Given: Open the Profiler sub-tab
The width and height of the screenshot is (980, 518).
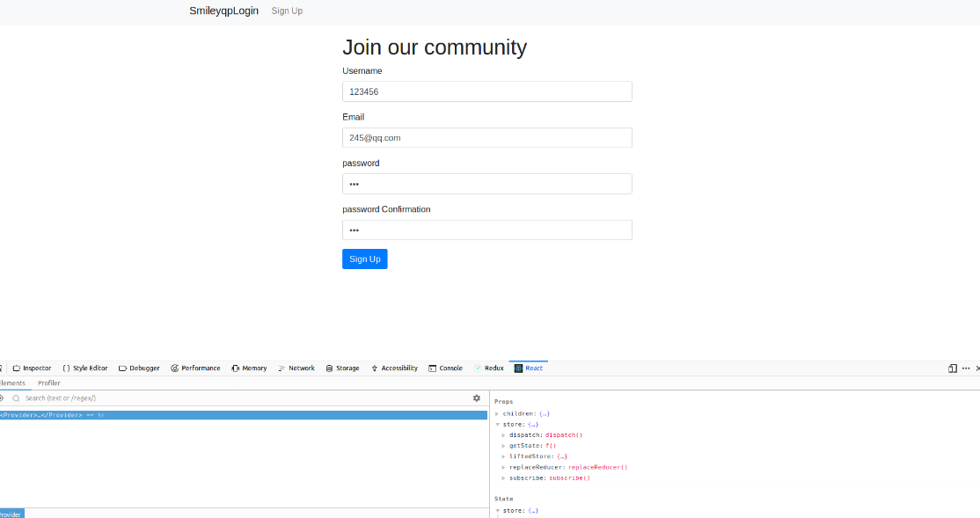Looking at the screenshot, I should point(48,383).
